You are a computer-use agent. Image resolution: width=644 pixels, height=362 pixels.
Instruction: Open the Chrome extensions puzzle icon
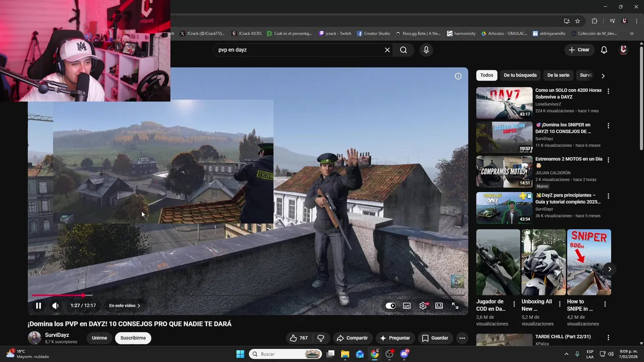tap(594, 21)
